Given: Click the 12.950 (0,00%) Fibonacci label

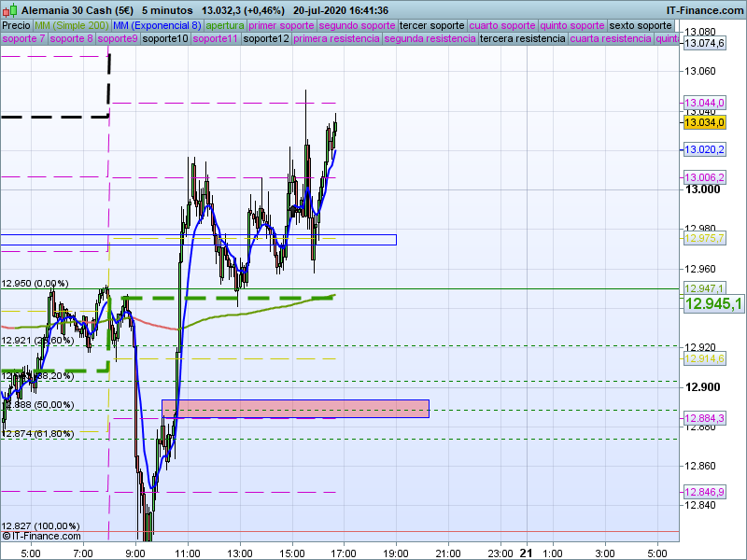Looking at the screenshot, I should tap(35, 284).
